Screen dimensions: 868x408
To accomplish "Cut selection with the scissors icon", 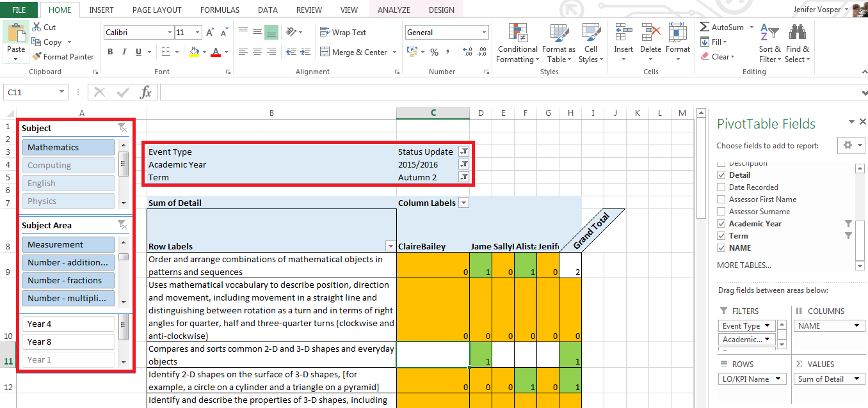I will (36, 27).
